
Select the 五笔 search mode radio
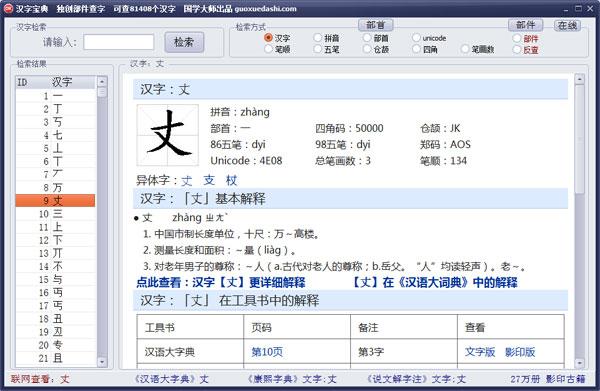pyautogui.click(x=318, y=49)
